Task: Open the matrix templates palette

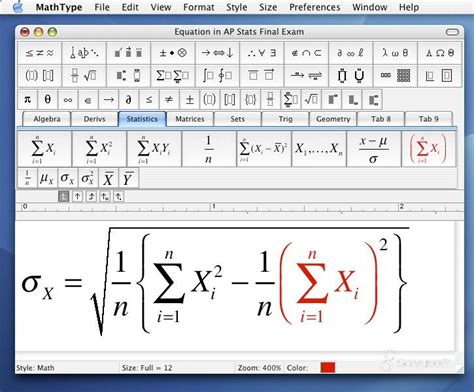Action: [395, 76]
